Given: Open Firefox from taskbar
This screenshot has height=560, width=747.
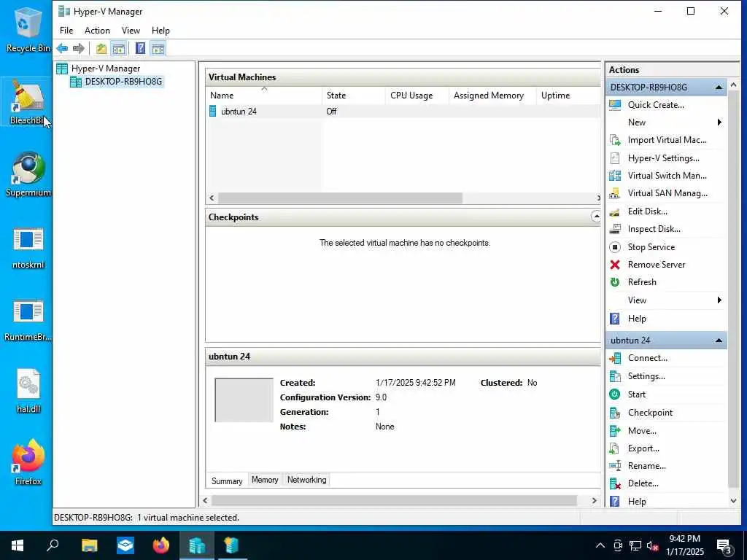Looking at the screenshot, I should 161,545.
